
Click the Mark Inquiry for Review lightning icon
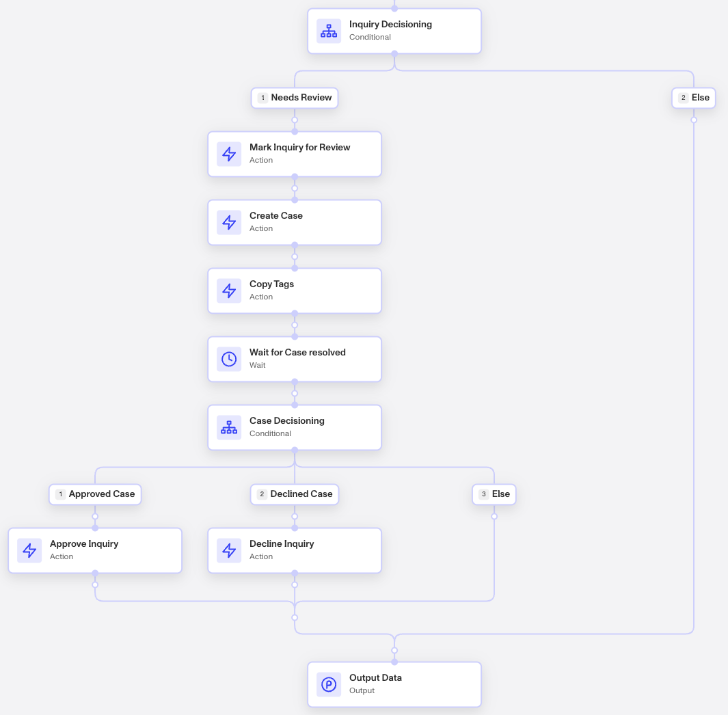point(229,154)
